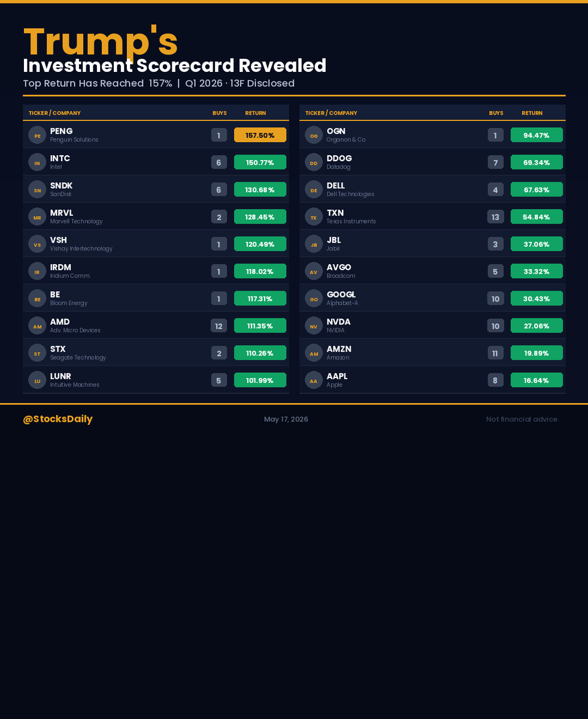Select the DELL ticker symbol

coord(336,186)
